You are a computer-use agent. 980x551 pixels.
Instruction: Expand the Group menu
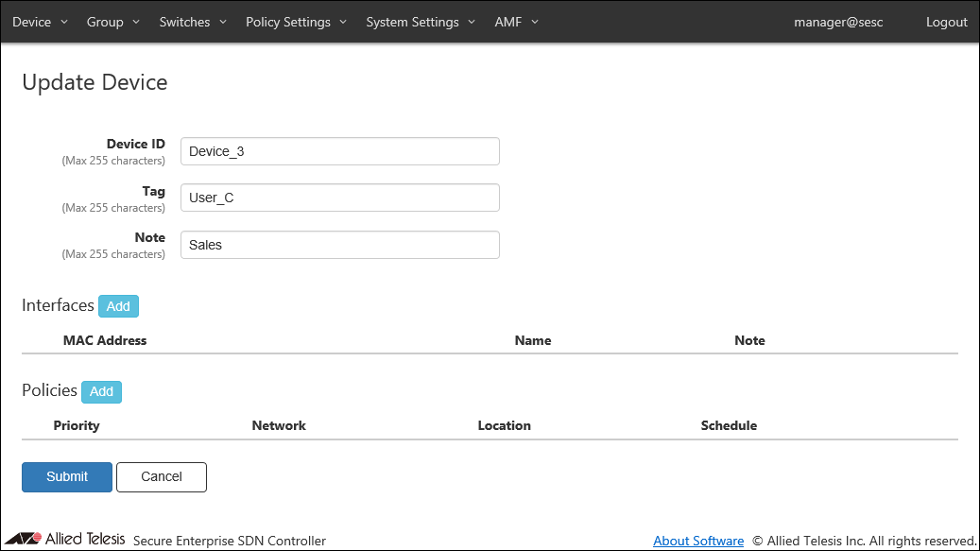[112, 22]
